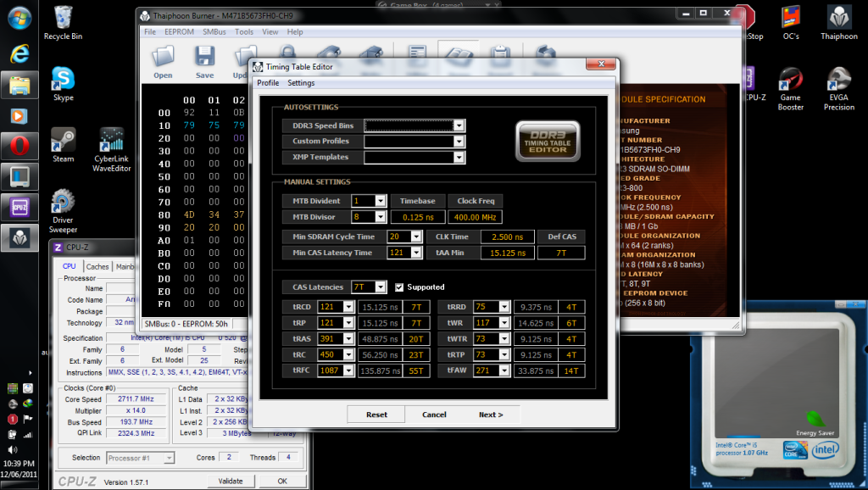The image size is (868, 490).
Task: Open the tRP value dropdown
Action: click(x=348, y=323)
